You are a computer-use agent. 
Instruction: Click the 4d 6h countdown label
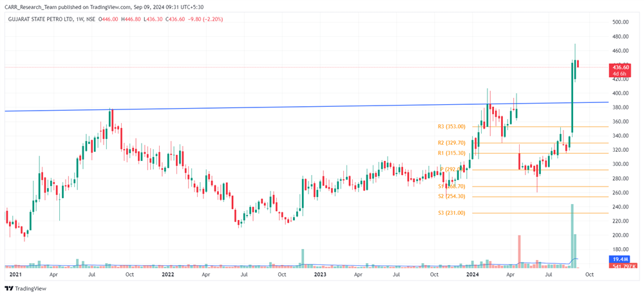(x=619, y=73)
